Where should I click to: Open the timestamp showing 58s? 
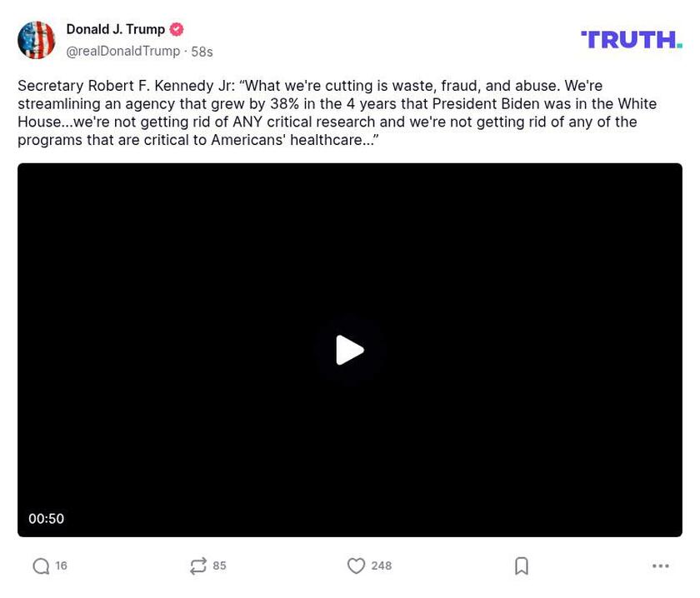click(x=202, y=50)
